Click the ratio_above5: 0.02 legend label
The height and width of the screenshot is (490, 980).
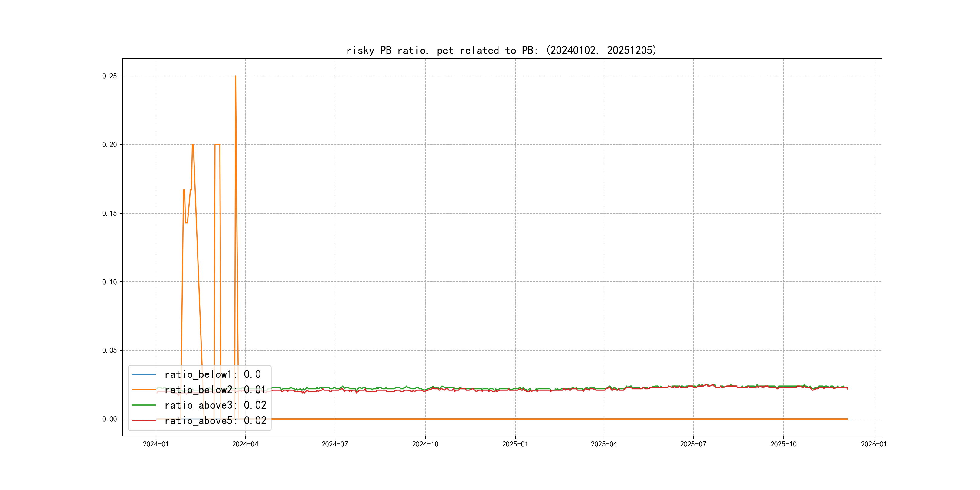coord(215,420)
